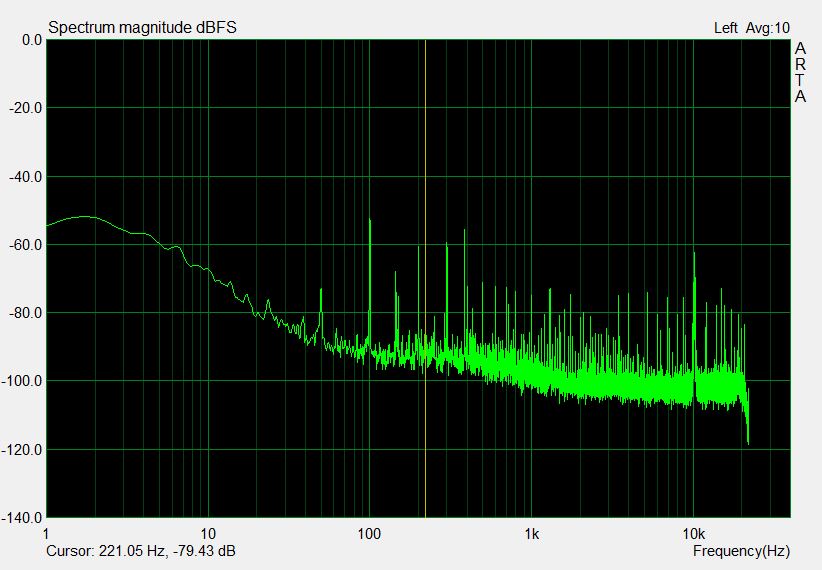Click the '10' frequency axis label
This screenshot has height=570, width=822.
coord(208,534)
